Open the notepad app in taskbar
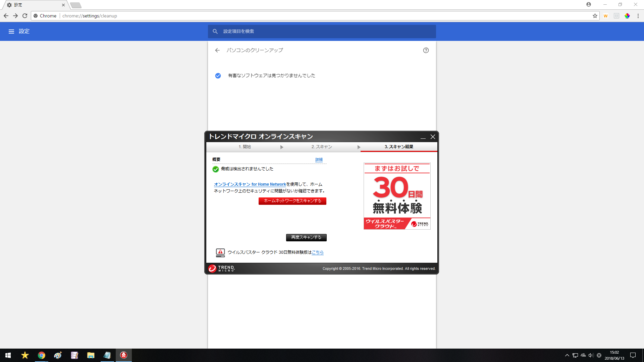The height and width of the screenshot is (362, 644). click(x=74, y=355)
